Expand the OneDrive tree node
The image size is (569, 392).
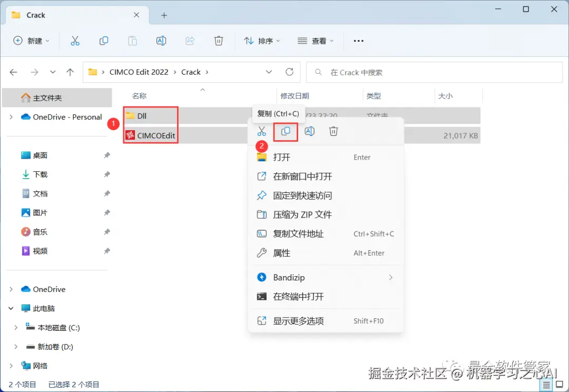(x=11, y=289)
